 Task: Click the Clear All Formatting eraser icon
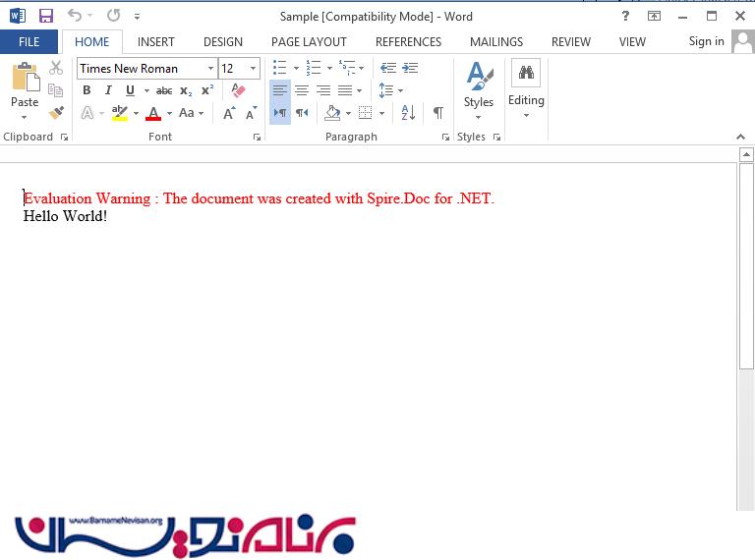pos(238,90)
